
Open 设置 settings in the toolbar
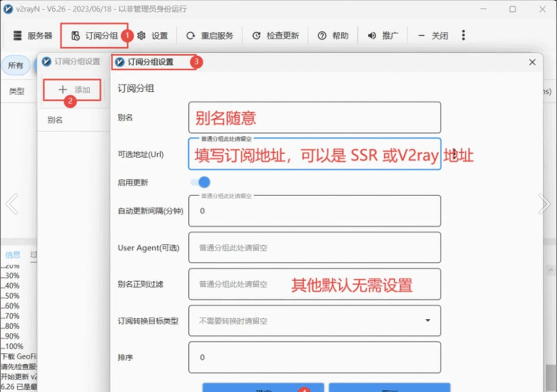coord(152,36)
